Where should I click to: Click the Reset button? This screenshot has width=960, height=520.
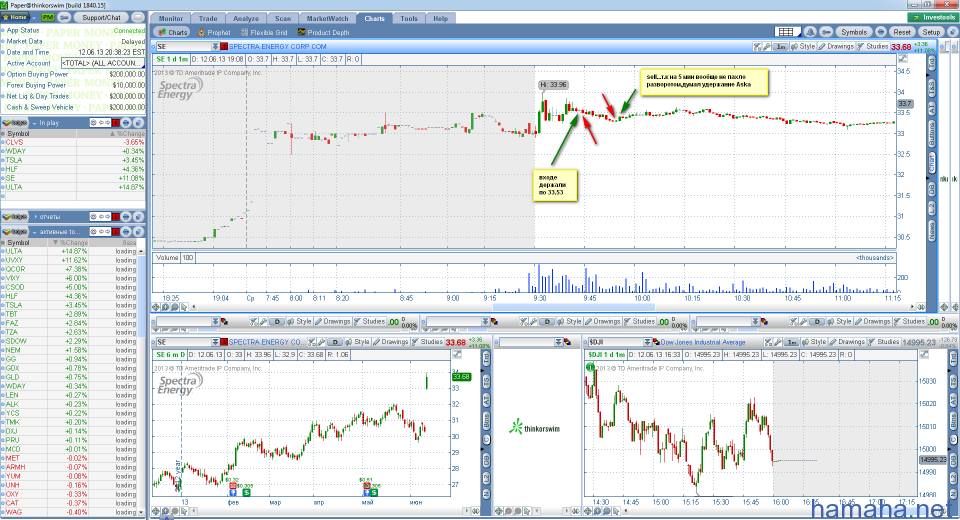coord(902,32)
